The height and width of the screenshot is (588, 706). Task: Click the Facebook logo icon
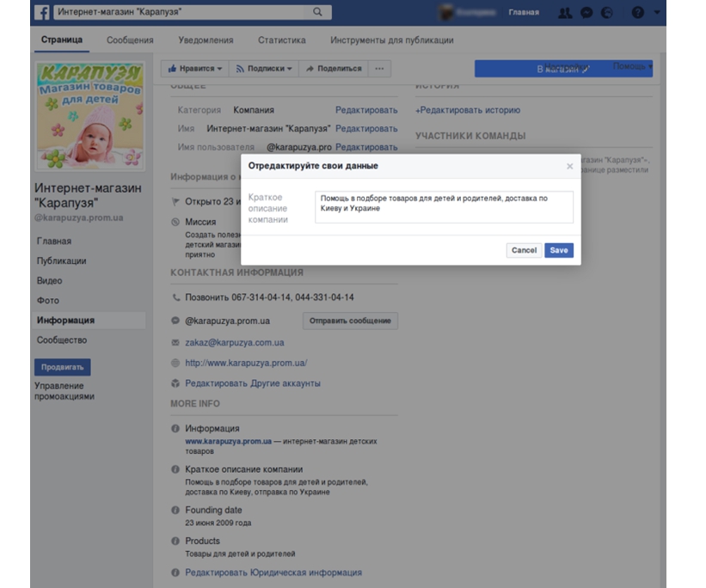pyautogui.click(x=41, y=12)
